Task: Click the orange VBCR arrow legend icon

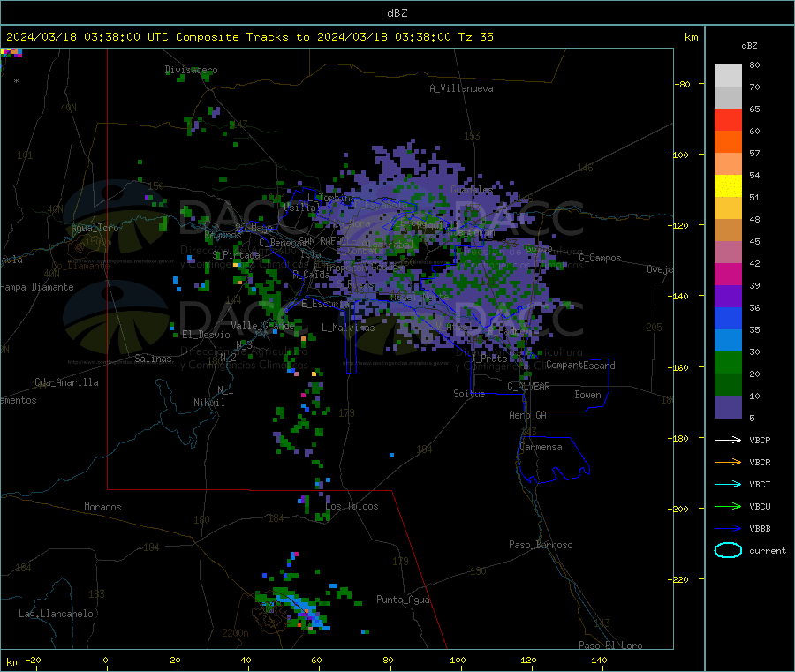Action: coord(728,462)
